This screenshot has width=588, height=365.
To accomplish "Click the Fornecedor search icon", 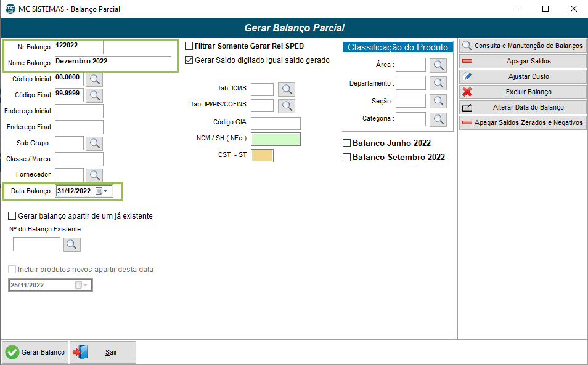I will (94, 175).
